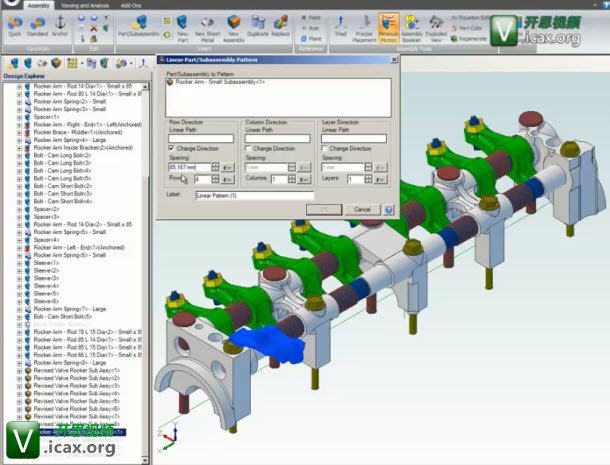Expand the Spacer<1> tree node
610x465 pixels.
[19, 115]
